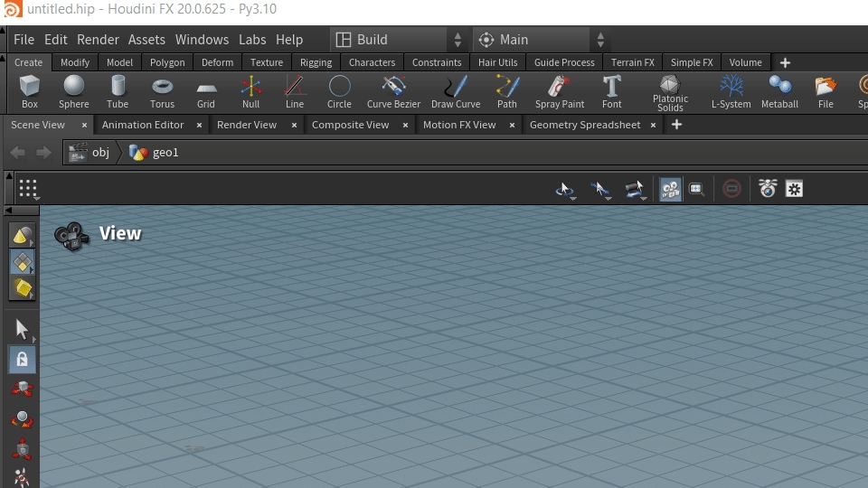The height and width of the screenshot is (488, 868).
Task: Toggle the camera View tool in the viewport toolbar
Action: click(x=670, y=189)
